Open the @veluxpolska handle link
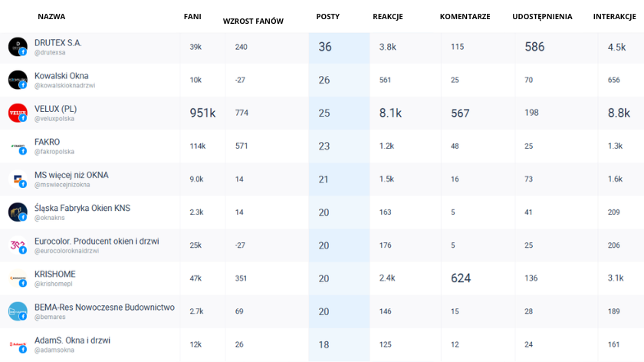 (54, 119)
